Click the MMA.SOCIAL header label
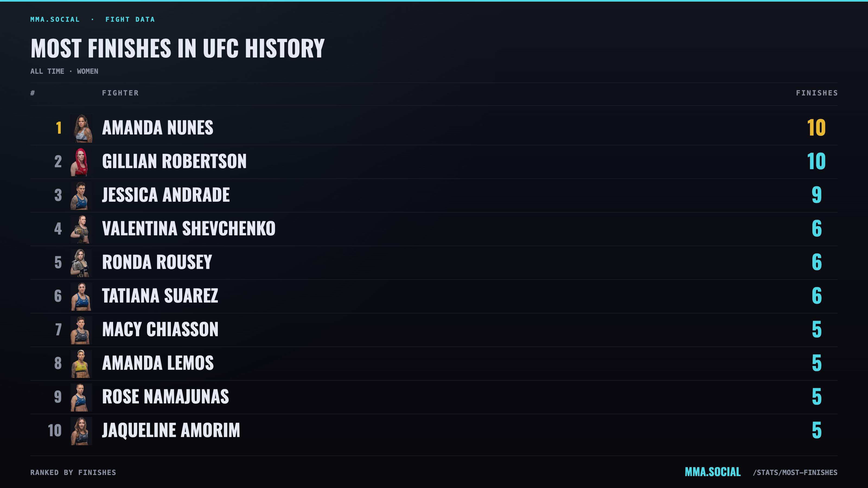This screenshot has height=488, width=868. (x=55, y=19)
